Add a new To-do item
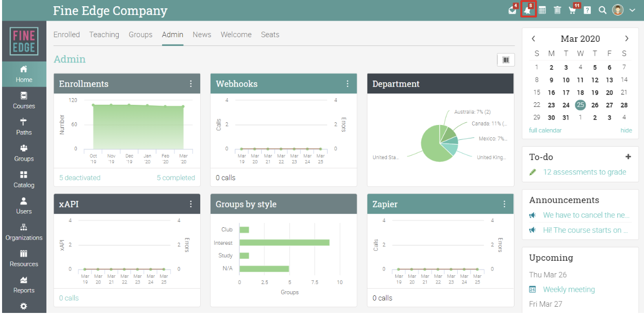The width and height of the screenshot is (644, 315). click(x=628, y=157)
